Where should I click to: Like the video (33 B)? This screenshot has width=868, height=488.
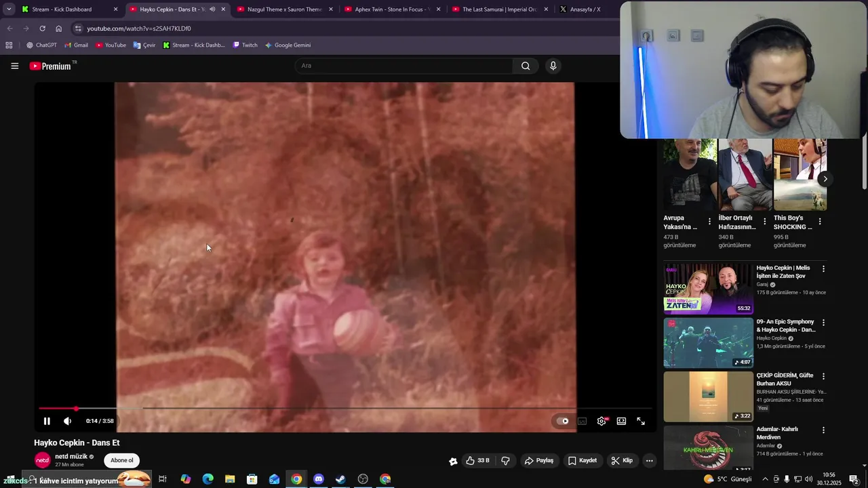pyautogui.click(x=477, y=460)
